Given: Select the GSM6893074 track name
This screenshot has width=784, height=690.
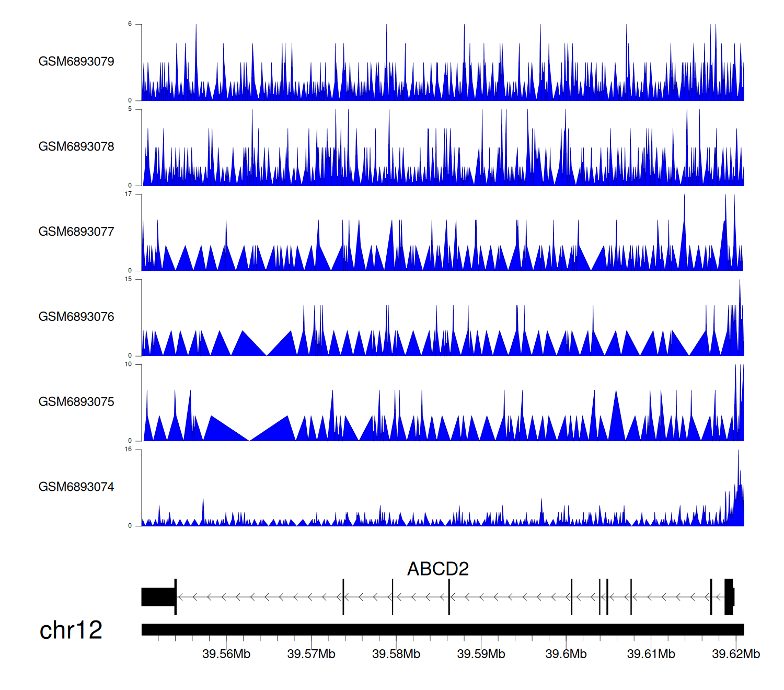Looking at the screenshot, I should click(76, 487).
